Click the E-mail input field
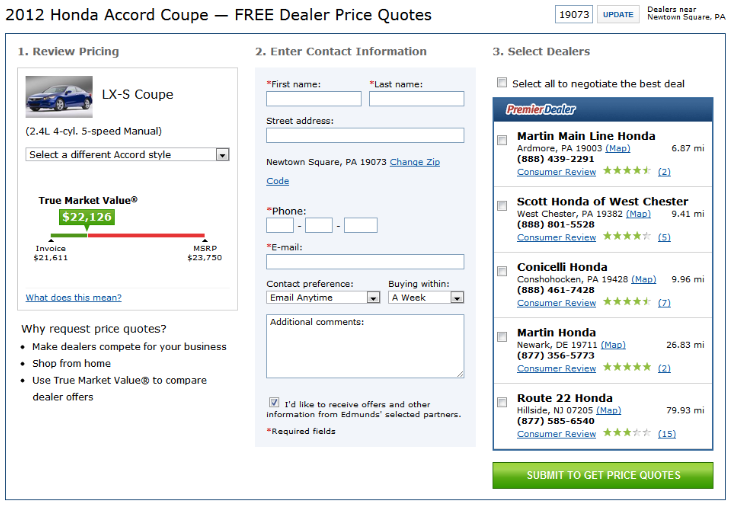The image size is (731, 505). 365,262
